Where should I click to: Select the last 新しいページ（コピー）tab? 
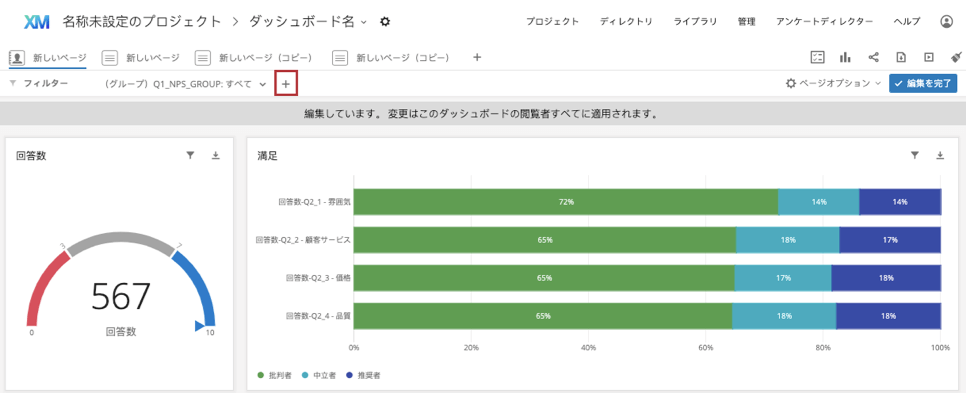click(391, 58)
